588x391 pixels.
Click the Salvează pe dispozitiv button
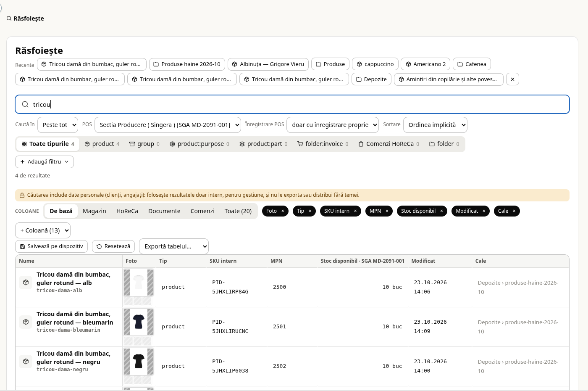(x=51, y=246)
